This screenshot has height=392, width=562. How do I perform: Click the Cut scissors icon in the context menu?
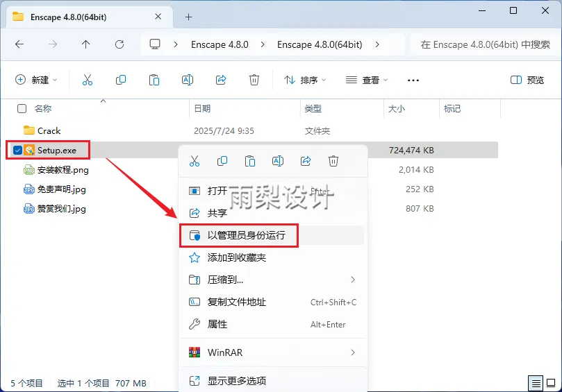[195, 161]
